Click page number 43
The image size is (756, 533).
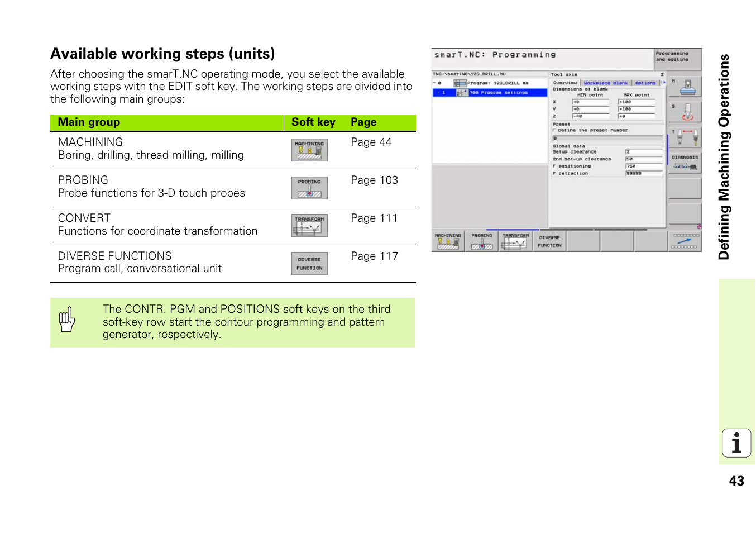(736, 481)
